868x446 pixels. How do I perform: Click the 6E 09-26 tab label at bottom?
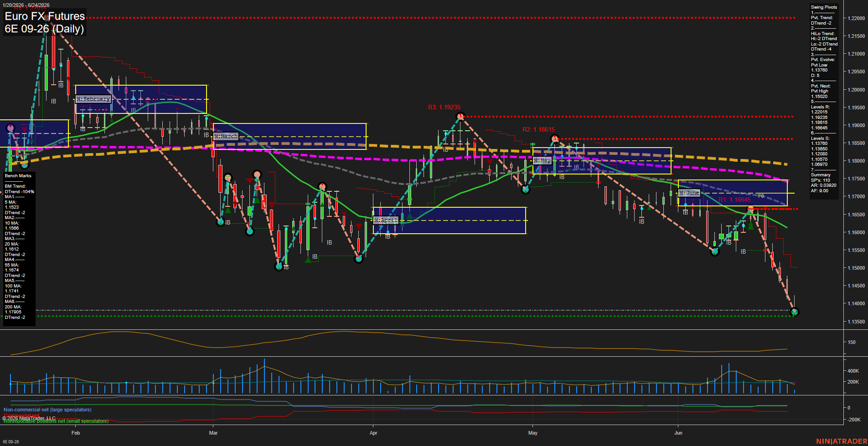pyautogui.click(x=11, y=442)
